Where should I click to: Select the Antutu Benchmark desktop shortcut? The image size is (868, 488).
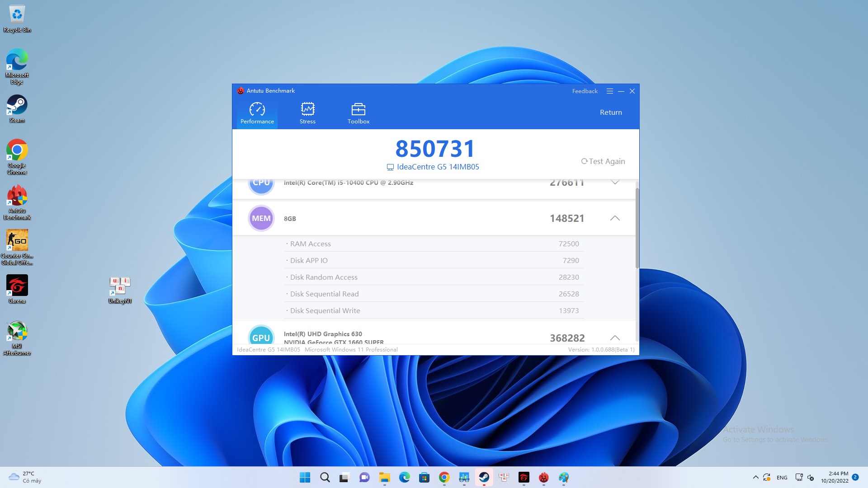pos(17,202)
